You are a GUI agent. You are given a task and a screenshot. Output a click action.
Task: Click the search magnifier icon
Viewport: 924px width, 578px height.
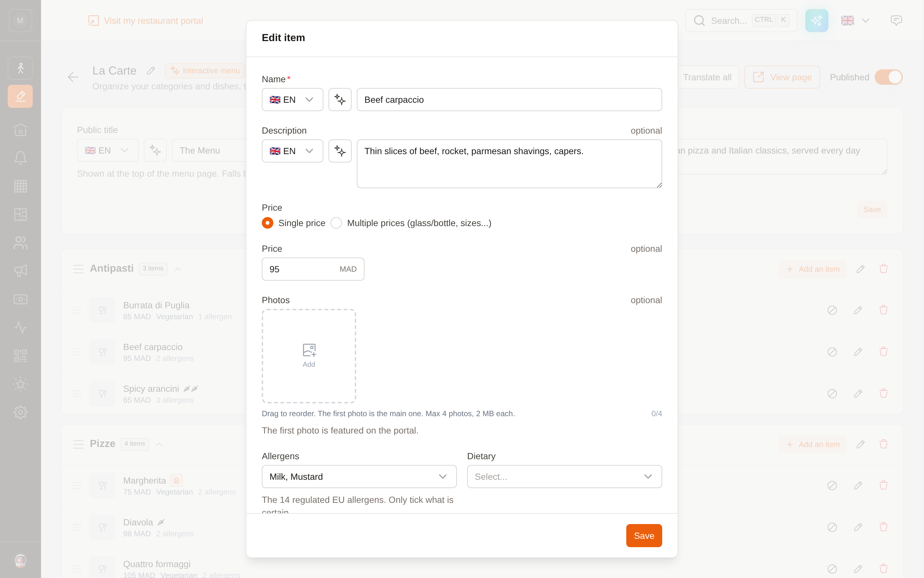(x=699, y=21)
